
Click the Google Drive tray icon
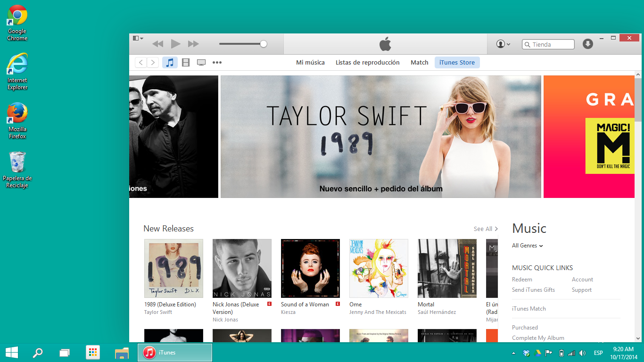point(537,353)
